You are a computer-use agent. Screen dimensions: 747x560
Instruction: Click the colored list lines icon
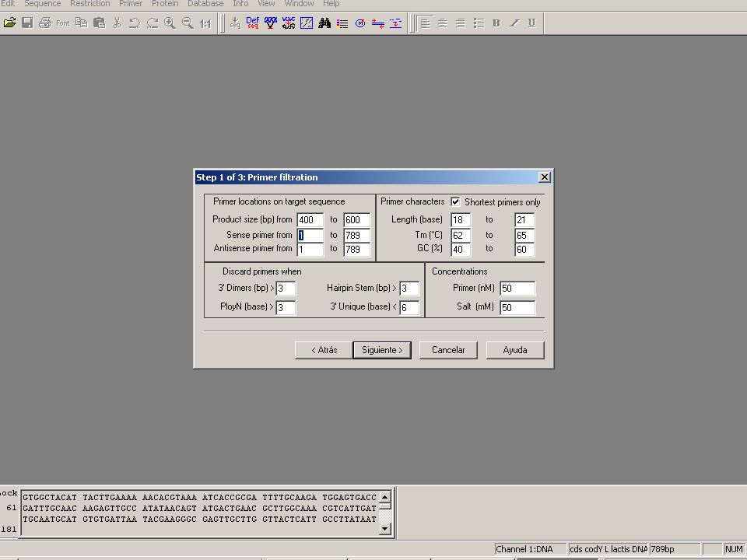[342, 23]
